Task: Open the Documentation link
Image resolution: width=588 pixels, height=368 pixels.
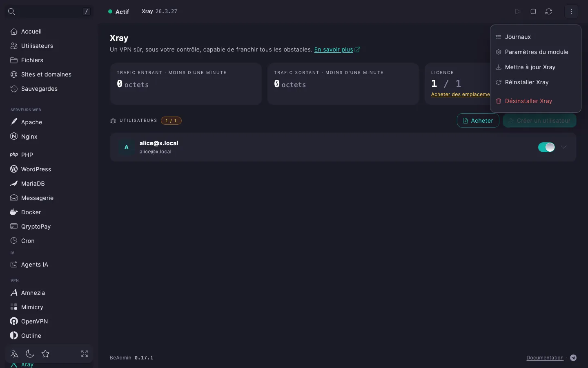Action: click(x=545, y=358)
